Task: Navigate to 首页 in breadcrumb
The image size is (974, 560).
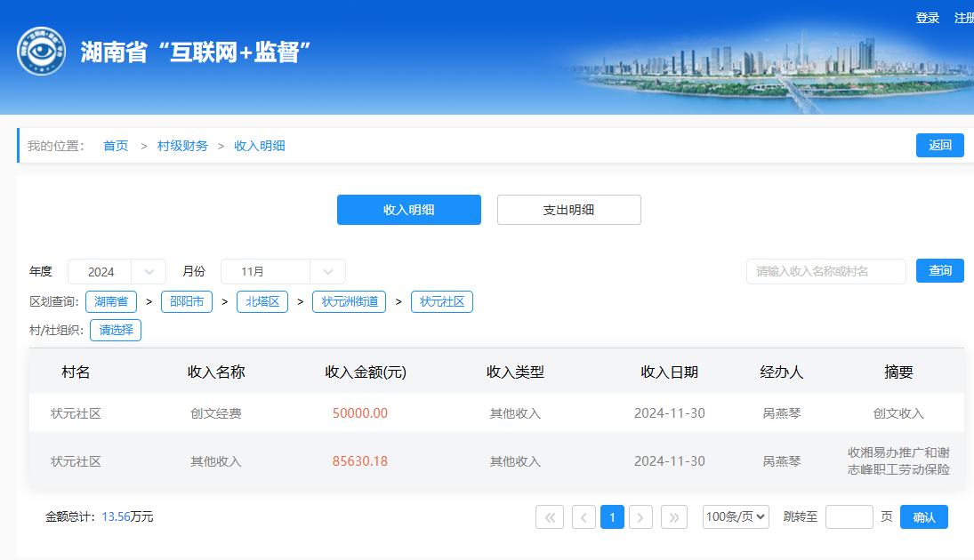Action: click(x=116, y=146)
